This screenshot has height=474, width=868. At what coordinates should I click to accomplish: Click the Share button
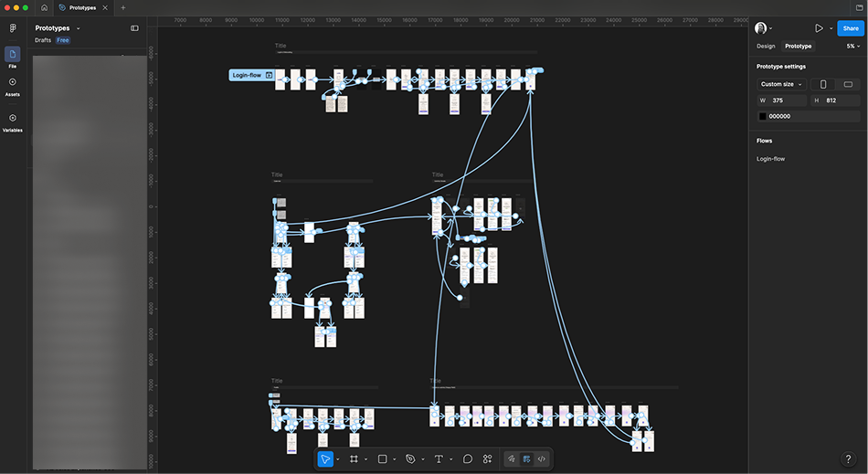[851, 28]
